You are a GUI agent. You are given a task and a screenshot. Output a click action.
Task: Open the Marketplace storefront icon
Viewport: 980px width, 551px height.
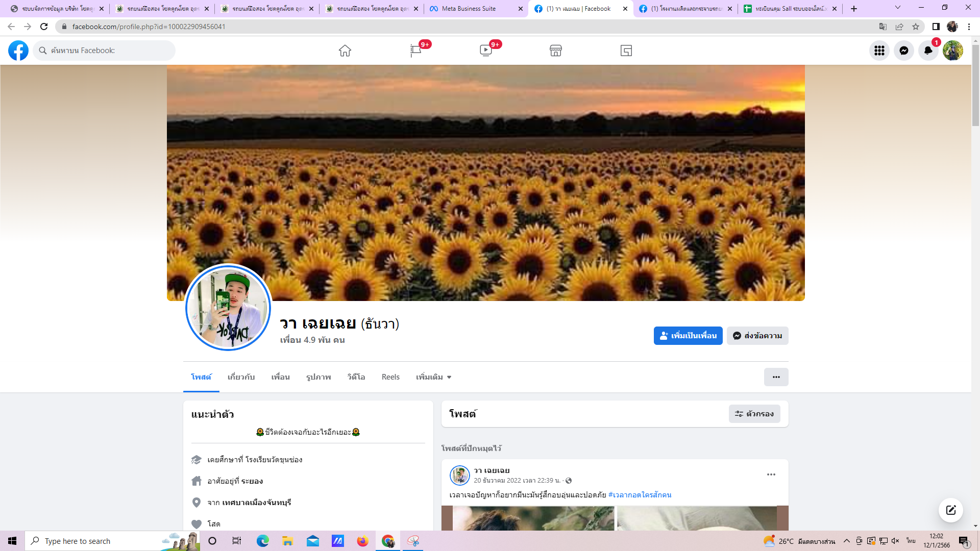coord(556,51)
